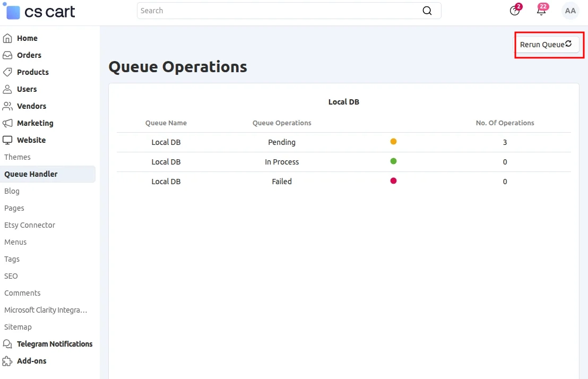This screenshot has height=379, width=588.
Task: Open the help icon with badge 2
Action: 515,11
